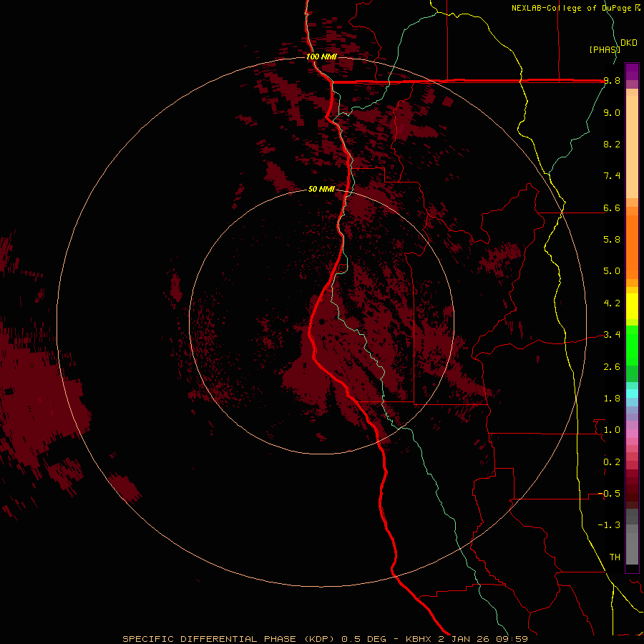Image resolution: width=644 pixels, height=644 pixels.
Task: Click the peach band of the color bar
Action: tap(632, 147)
